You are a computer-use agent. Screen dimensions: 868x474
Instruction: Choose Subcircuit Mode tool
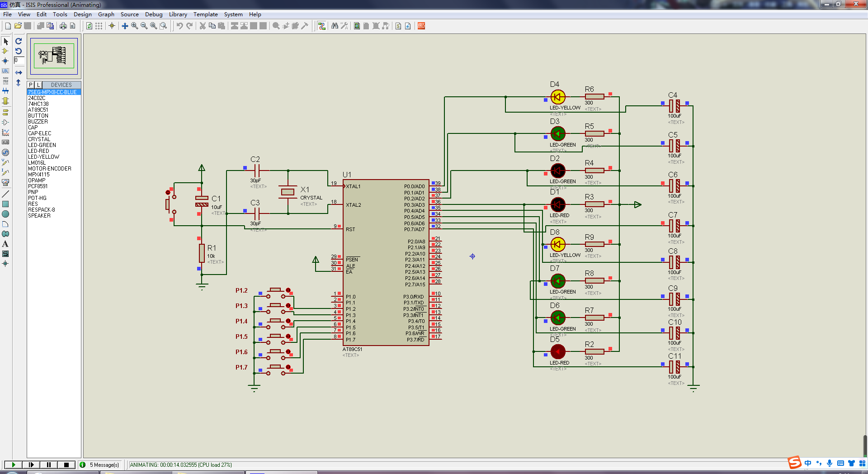5,101
